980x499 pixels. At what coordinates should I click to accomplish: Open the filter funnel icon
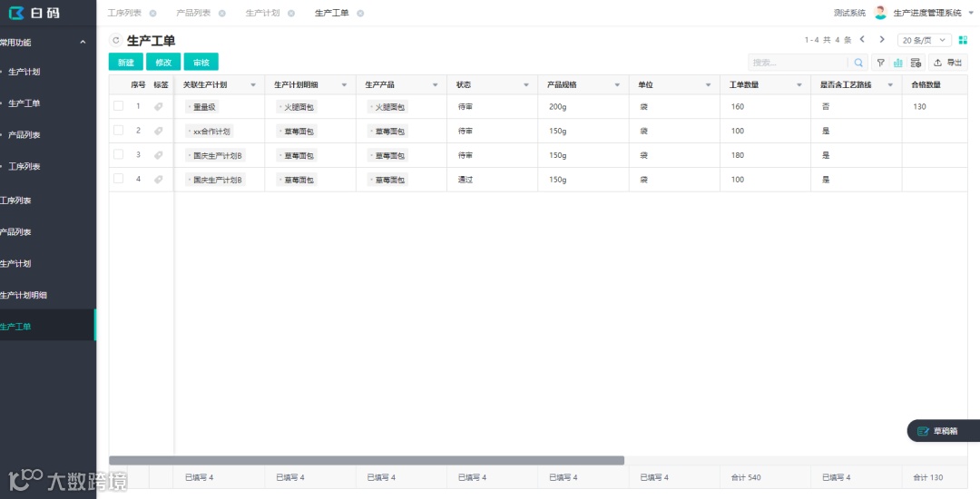(880, 63)
